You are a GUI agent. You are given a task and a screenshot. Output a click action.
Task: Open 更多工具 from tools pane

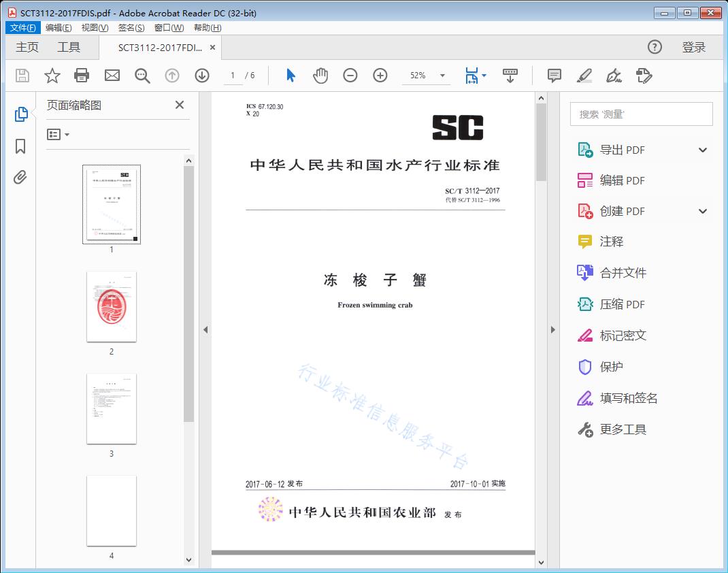pyautogui.click(x=623, y=429)
